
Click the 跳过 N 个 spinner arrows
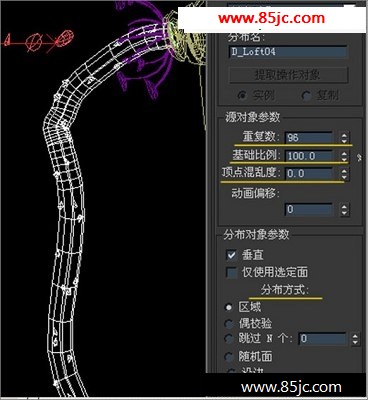click(355, 339)
